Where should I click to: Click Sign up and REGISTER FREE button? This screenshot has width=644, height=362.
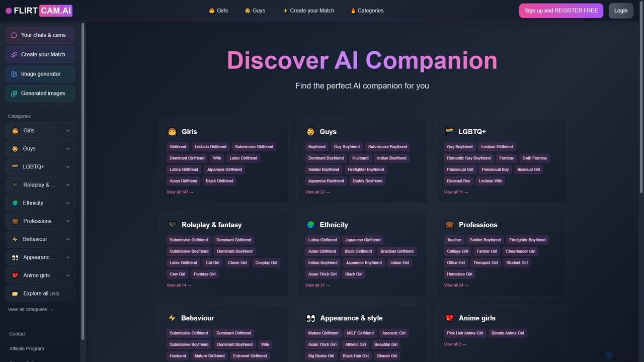(x=561, y=11)
